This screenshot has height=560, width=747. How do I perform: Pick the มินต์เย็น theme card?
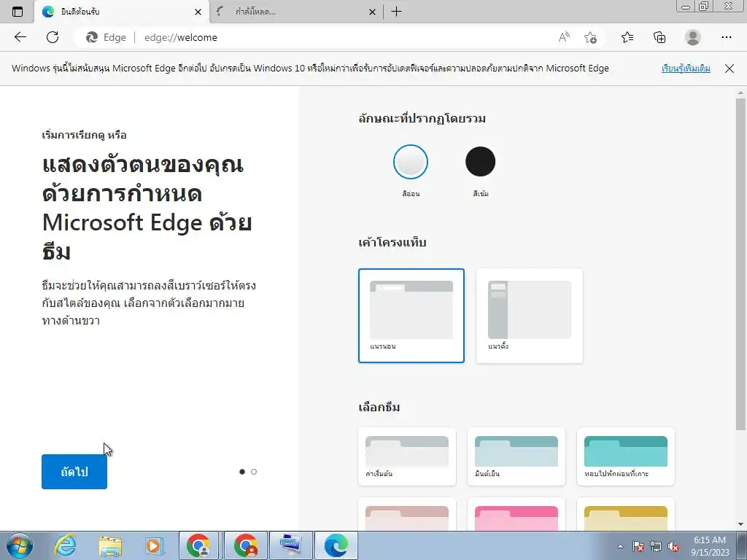(x=516, y=456)
